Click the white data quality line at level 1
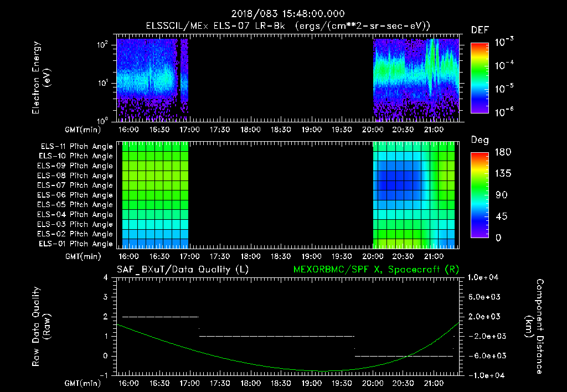This screenshot has width=567, height=392. click(x=277, y=336)
